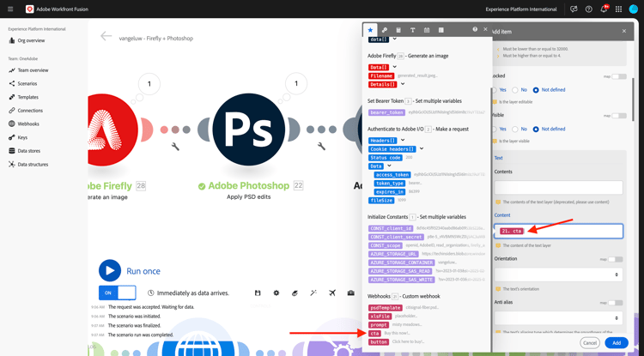Collapse the blue Data item
This screenshot has height=356, width=644.
[389, 166]
